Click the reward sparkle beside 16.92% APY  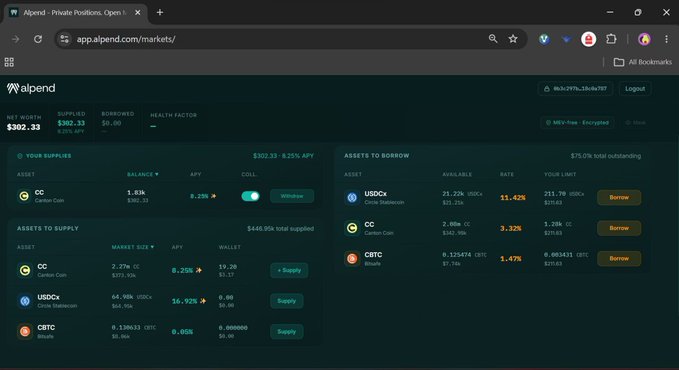(203, 301)
